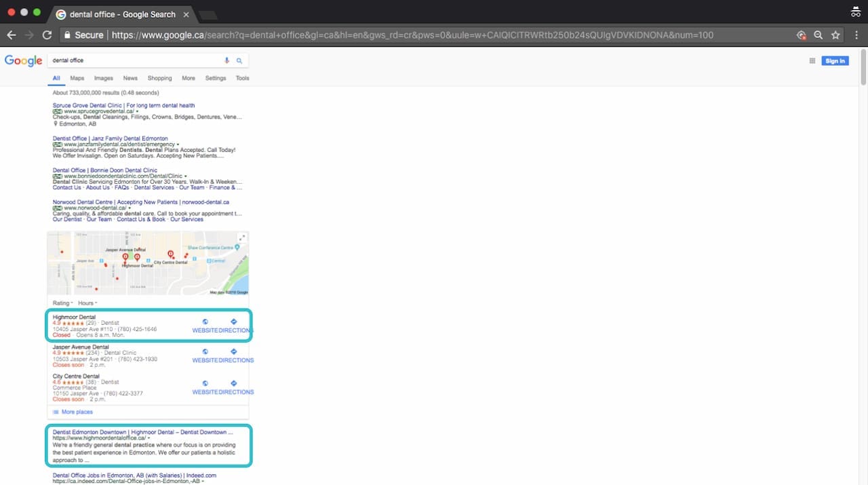The image size is (868, 485).
Task: Click More places link
Action: (x=77, y=412)
